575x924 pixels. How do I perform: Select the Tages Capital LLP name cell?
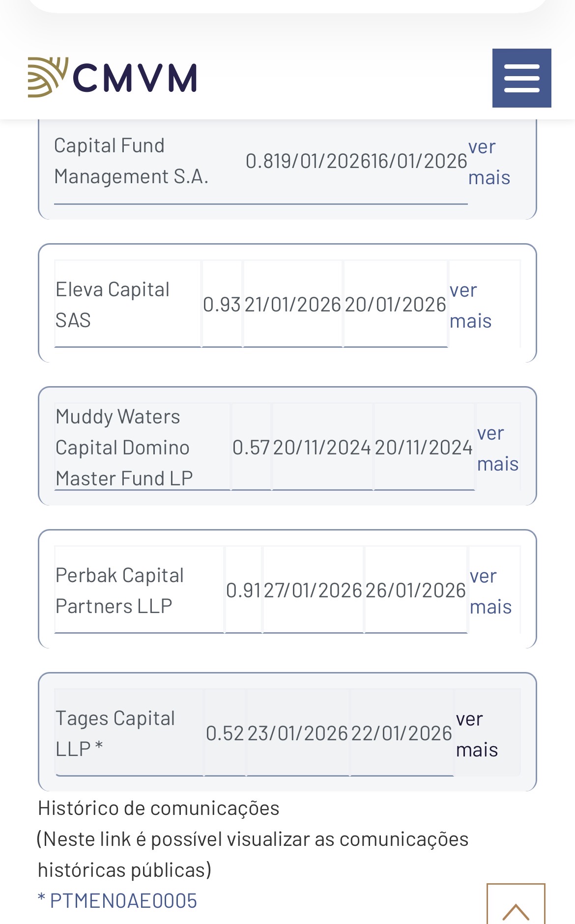click(x=115, y=733)
